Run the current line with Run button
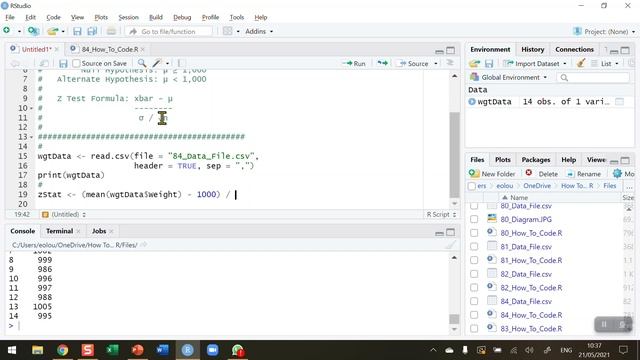The image size is (640, 360). click(x=354, y=63)
